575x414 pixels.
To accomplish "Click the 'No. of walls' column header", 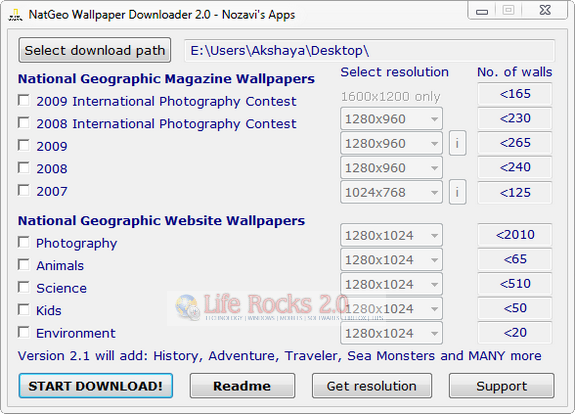I will click(x=514, y=72).
